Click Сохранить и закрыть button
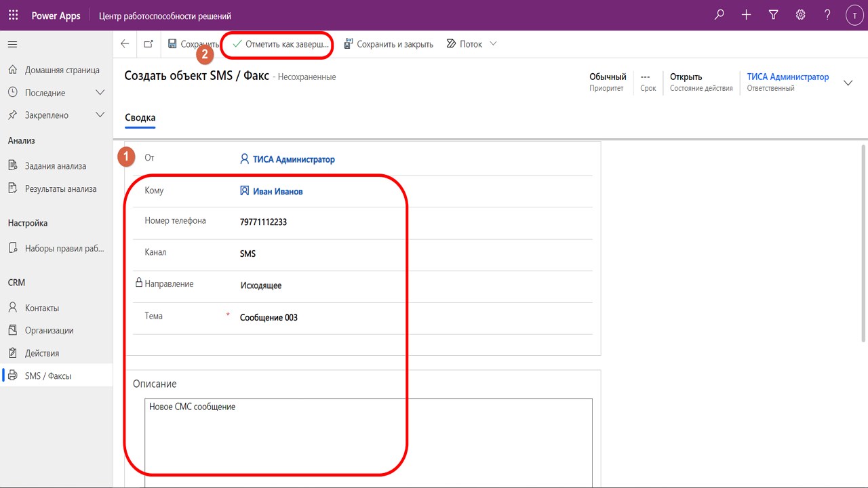 coord(389,44)
